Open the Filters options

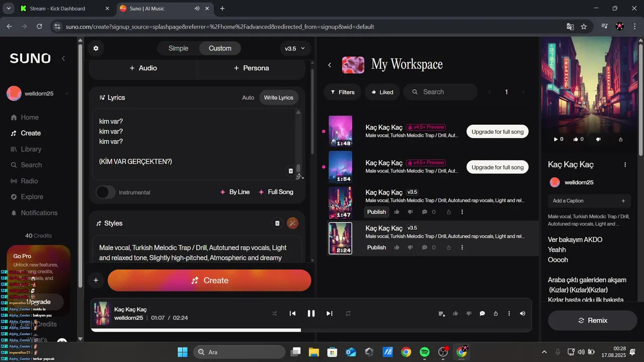pyautogui.click(x=343, y=92)
